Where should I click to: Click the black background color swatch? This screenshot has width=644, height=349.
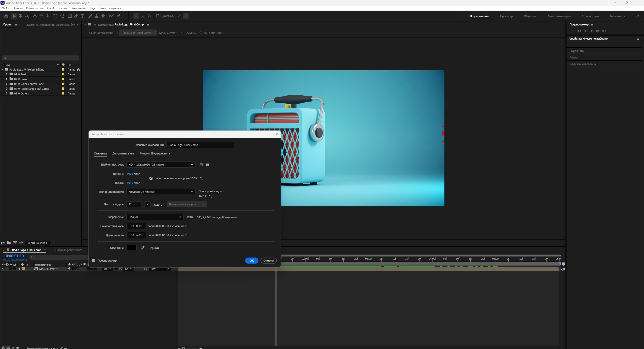(131, 248)
